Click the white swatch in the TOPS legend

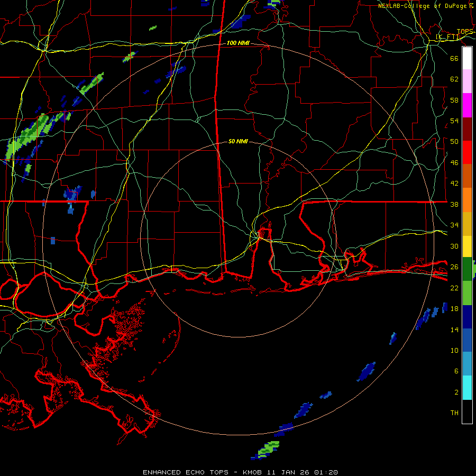[467, 58]
